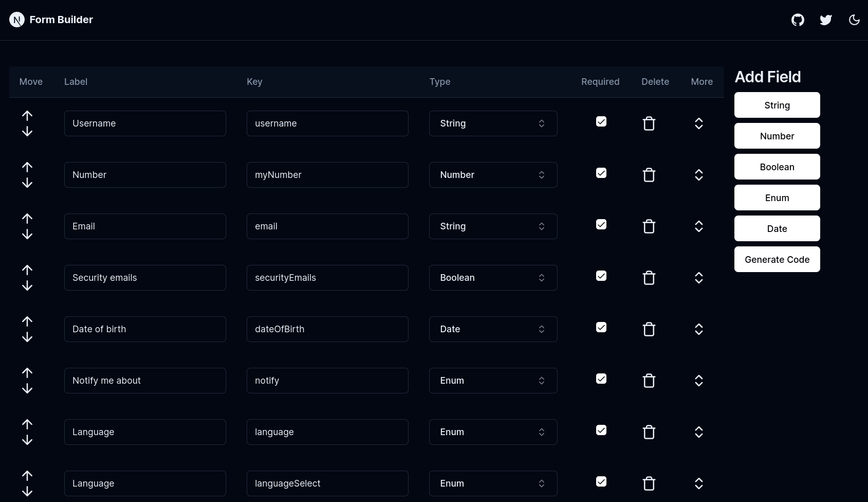
Task: Open the Type dropdown for Username
Action: pos(493,123)
